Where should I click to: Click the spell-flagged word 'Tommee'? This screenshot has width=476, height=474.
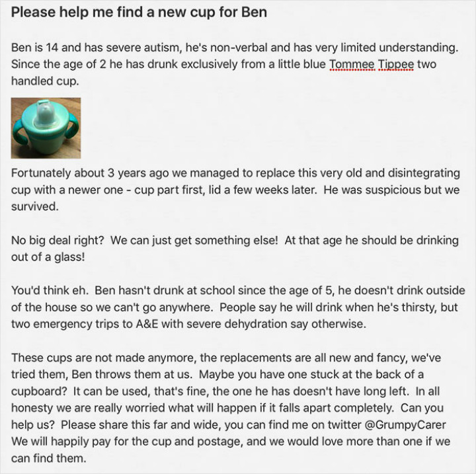point(352,64)
